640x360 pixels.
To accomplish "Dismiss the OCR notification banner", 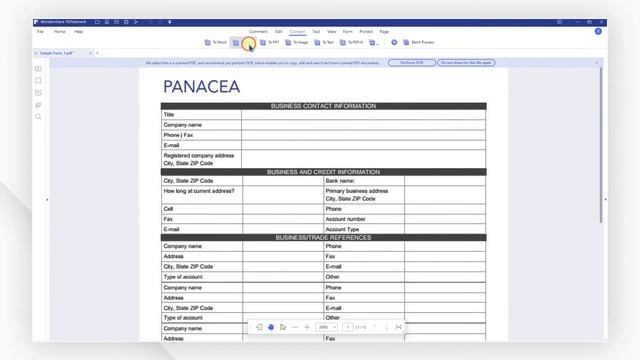I will pos(597,63).
